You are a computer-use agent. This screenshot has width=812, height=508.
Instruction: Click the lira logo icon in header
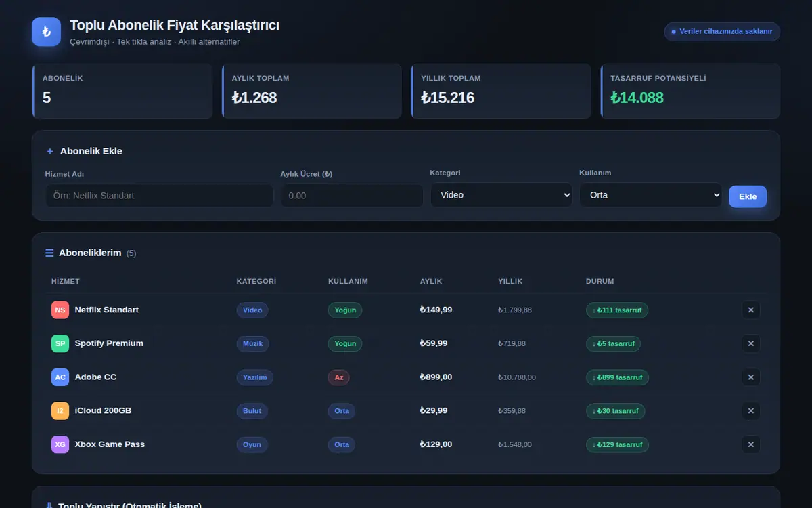tap(46, 32)
